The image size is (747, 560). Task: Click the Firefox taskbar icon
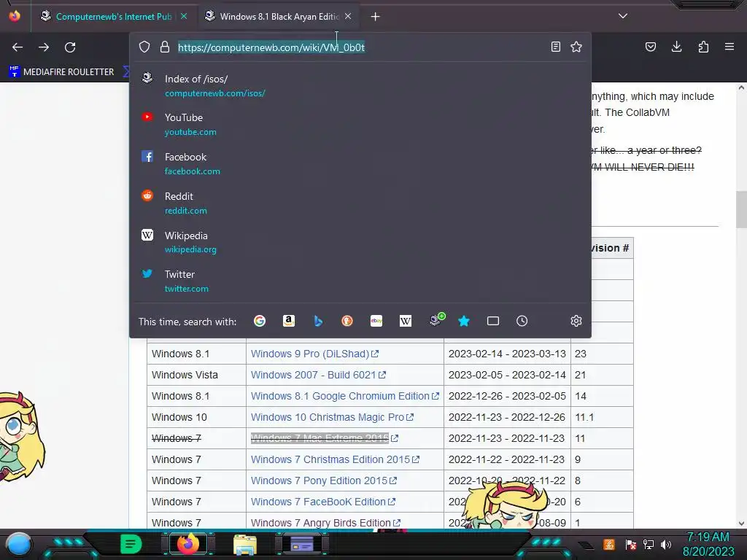188,544
